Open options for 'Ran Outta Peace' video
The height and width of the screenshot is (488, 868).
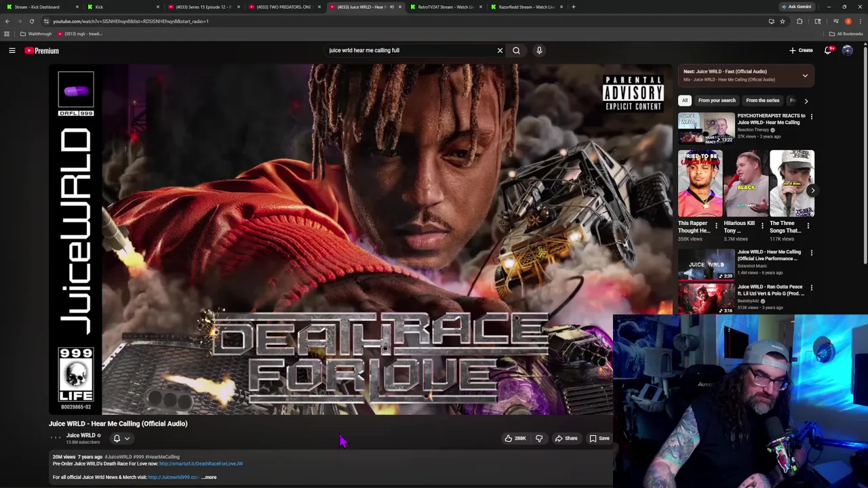pyautogui.click(x=811, y=287)
